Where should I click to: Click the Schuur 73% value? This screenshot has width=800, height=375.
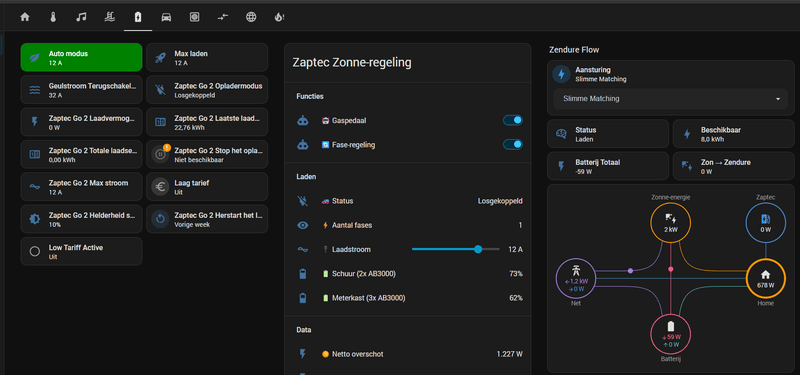point(516,274)
